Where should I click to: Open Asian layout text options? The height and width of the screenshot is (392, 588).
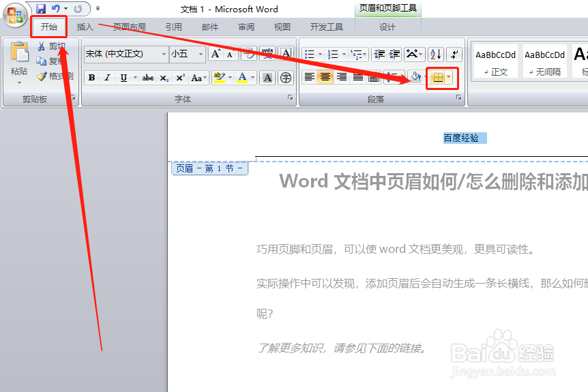point(414,55)
